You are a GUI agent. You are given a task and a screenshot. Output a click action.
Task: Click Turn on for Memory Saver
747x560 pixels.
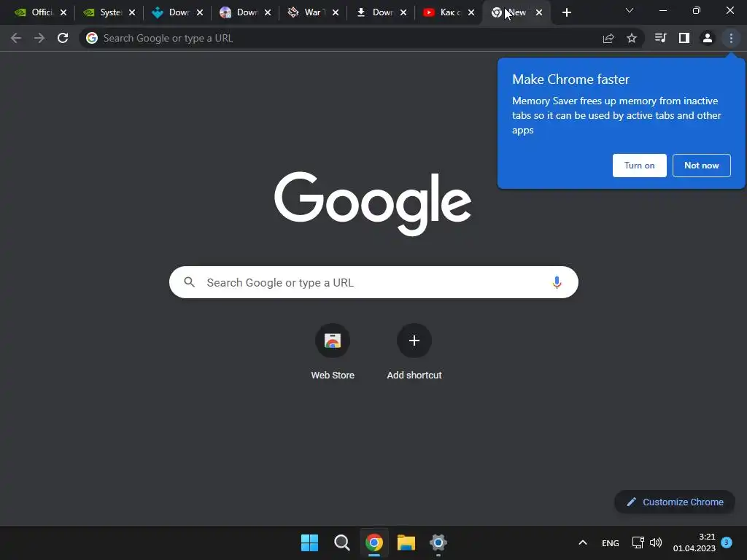639,166
